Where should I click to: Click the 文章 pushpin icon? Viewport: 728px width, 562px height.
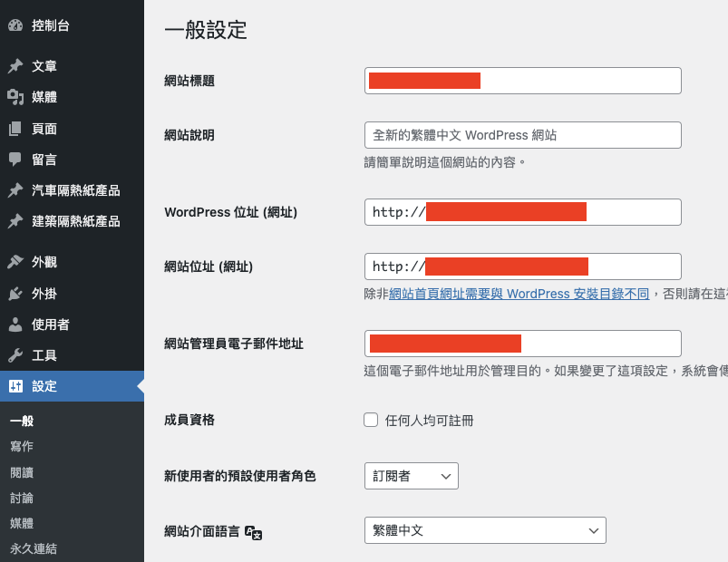tap(15, 66)
